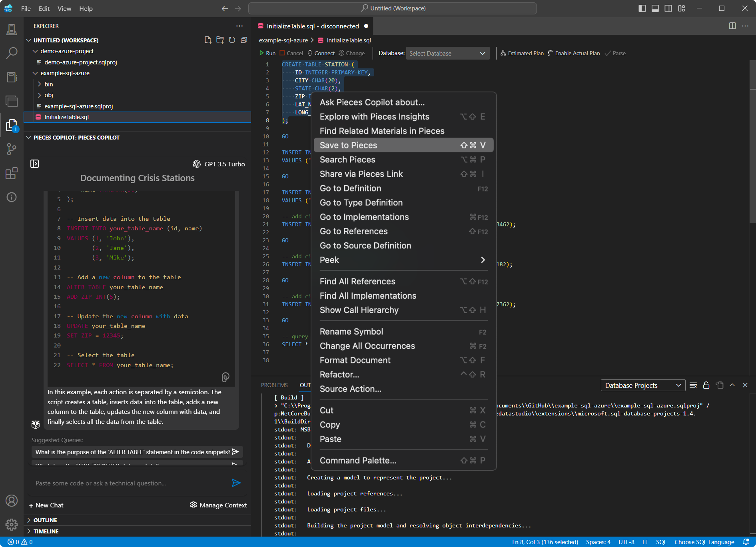Screen dimensions: 756x547
Task: Open the Database Projects output channel dropdown
Action: pos(642,385)
